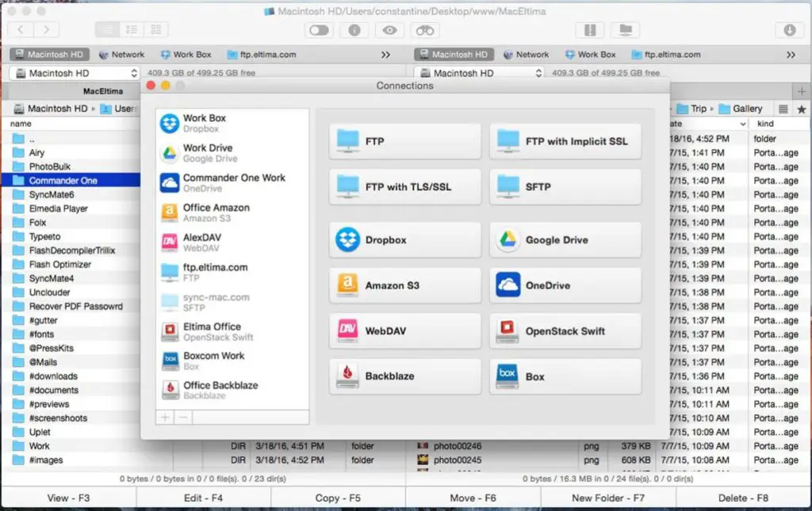Click the binoculars search icon
The image size is (812, 511).
tap(425, 31)
